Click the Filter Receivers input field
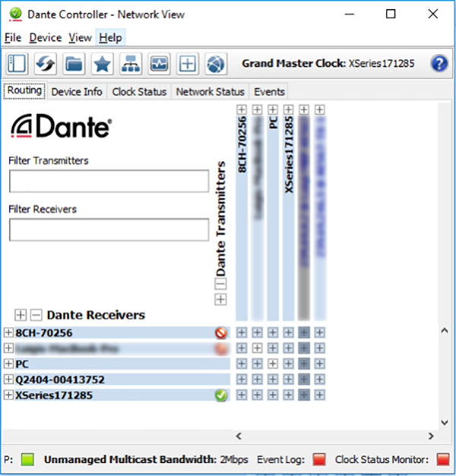Screen dimensions: 456x476 [x=109, y=229]
